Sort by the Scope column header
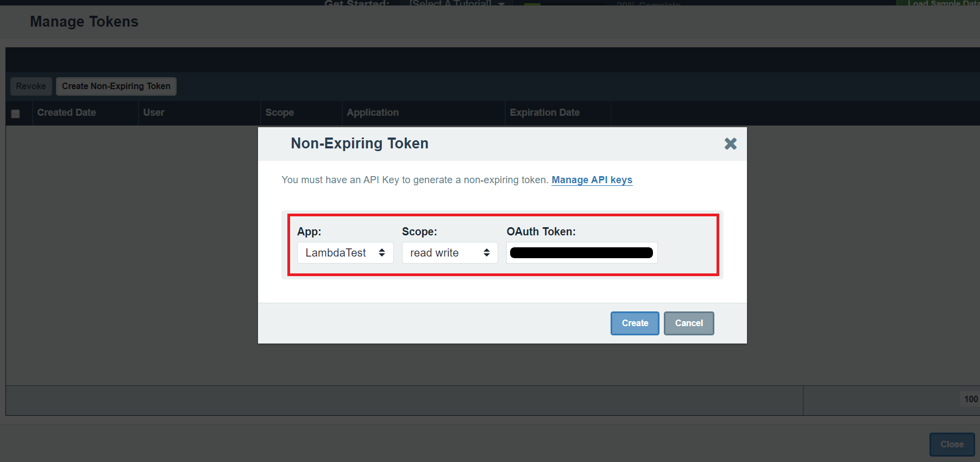The width and height of the screenshot is (980, 462). [x=279, y=113]
